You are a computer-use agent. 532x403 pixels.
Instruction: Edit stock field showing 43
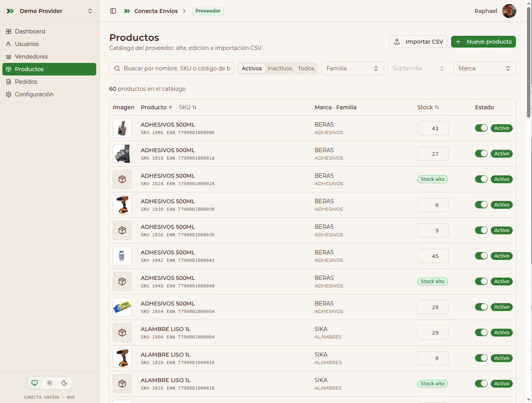pyautogui.click(x=433, y=128)
